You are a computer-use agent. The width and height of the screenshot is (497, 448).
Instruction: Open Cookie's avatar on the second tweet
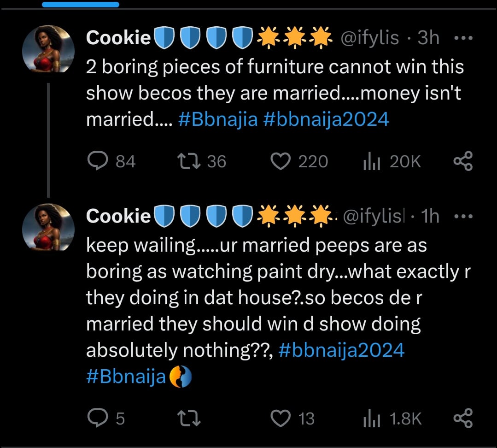pyautogui.click(x=48, y=227)
